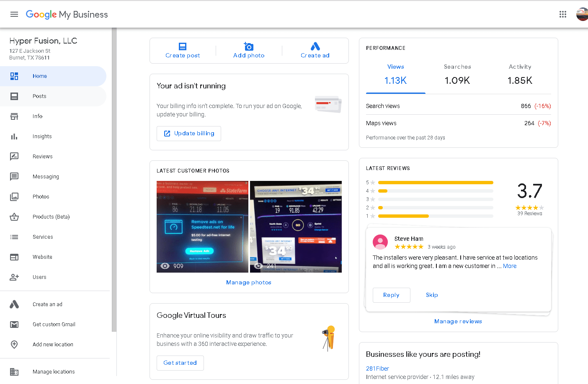Reply to Steve Ham's review
588x384 pixels.
391,295
